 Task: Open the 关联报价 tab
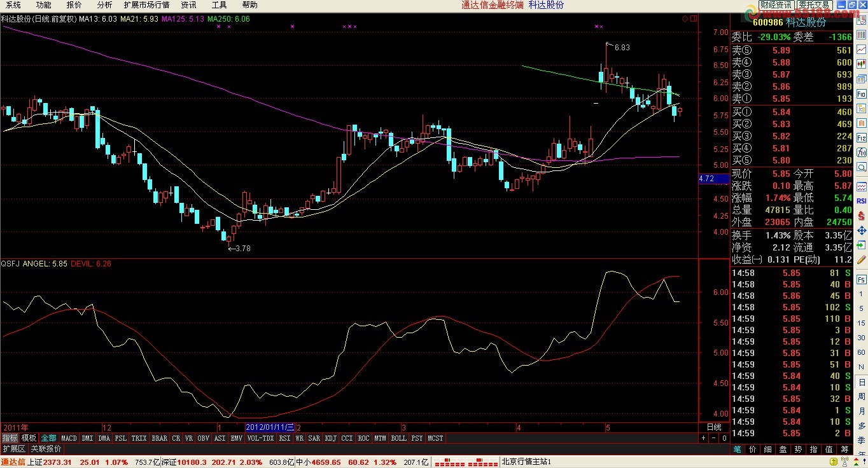46,449
